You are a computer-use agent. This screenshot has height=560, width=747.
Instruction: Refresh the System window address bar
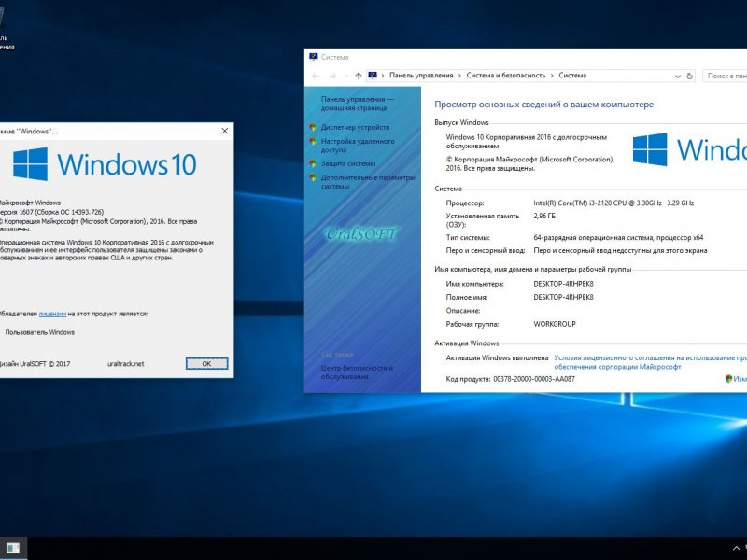click(x=689, y=76)
